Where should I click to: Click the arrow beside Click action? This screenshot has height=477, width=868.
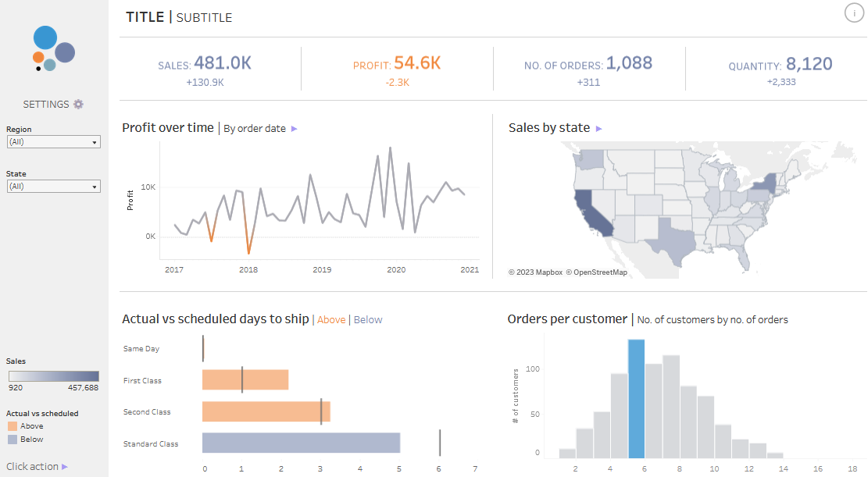pyautogui.click(x=65, y=467)
